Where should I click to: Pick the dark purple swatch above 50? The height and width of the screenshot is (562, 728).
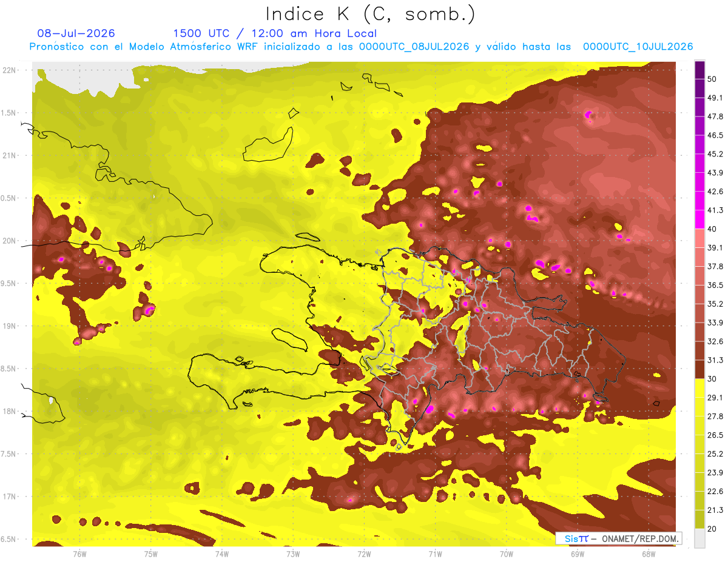coord(700,70)
